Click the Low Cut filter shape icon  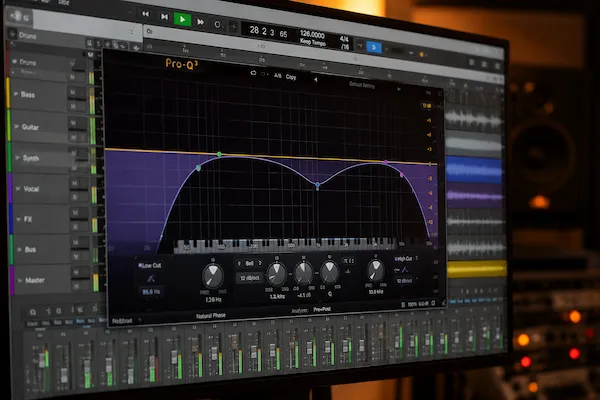[151, 279]
